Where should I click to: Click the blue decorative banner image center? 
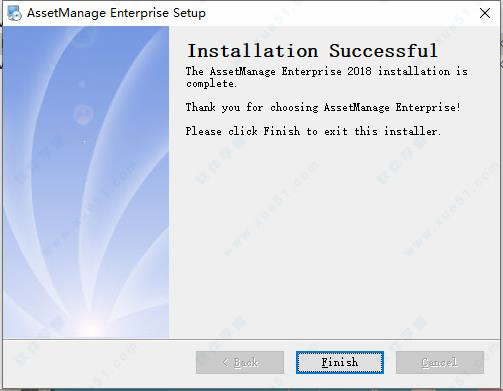click(x=86, y=182)
